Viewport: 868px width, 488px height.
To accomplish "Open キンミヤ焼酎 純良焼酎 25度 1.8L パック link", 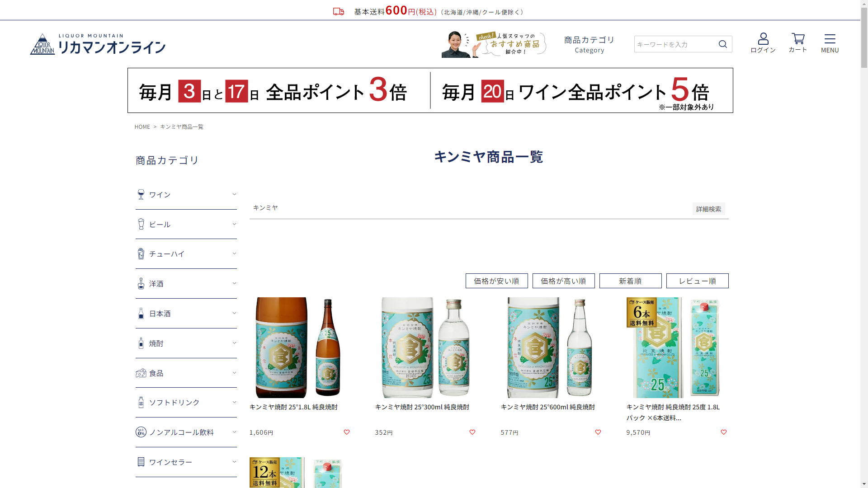I will coord(673,413).
